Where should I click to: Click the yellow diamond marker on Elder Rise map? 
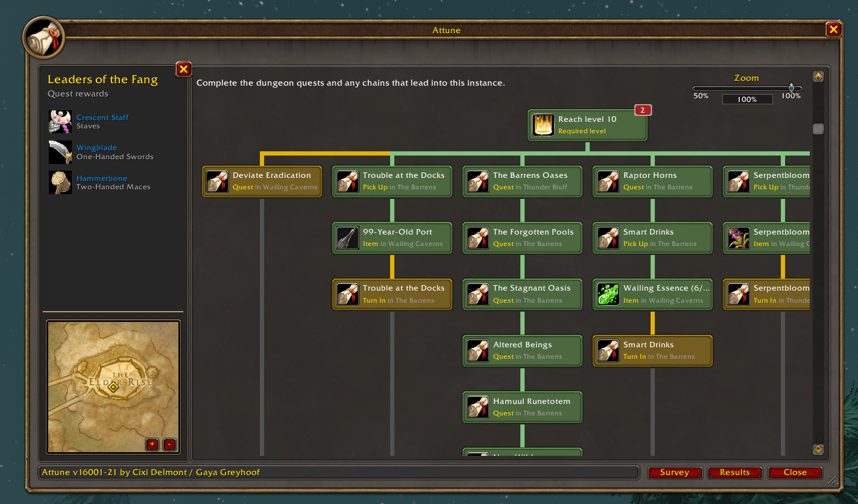tap(113, 387)
